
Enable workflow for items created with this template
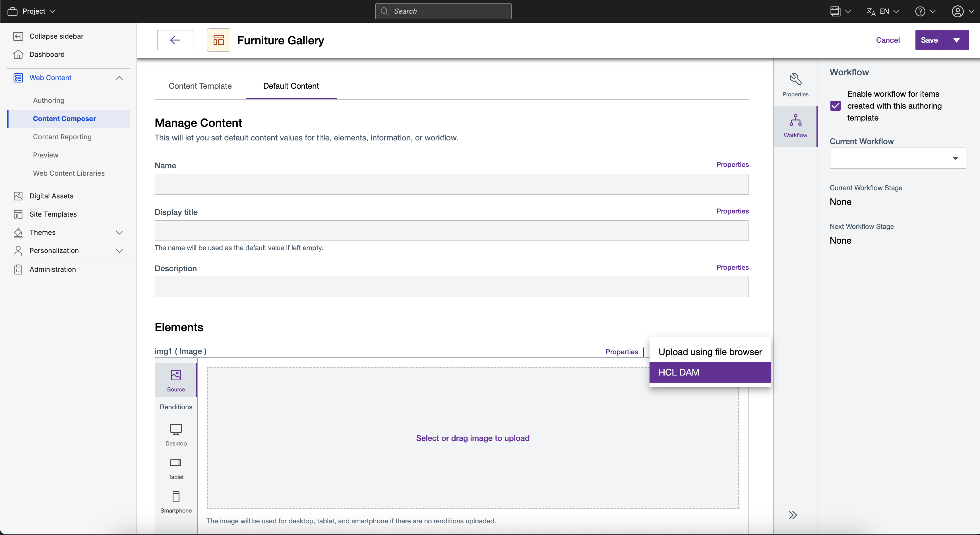[x=836, y=105]
